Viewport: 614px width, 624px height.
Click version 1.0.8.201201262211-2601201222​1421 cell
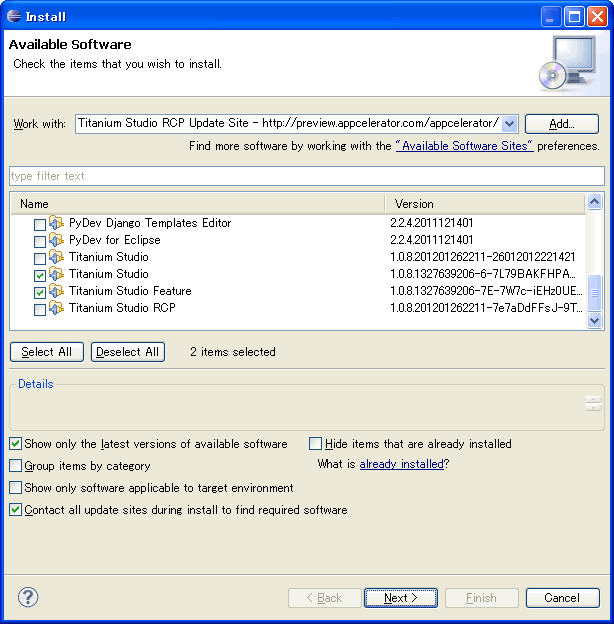[x=483, y=257]
